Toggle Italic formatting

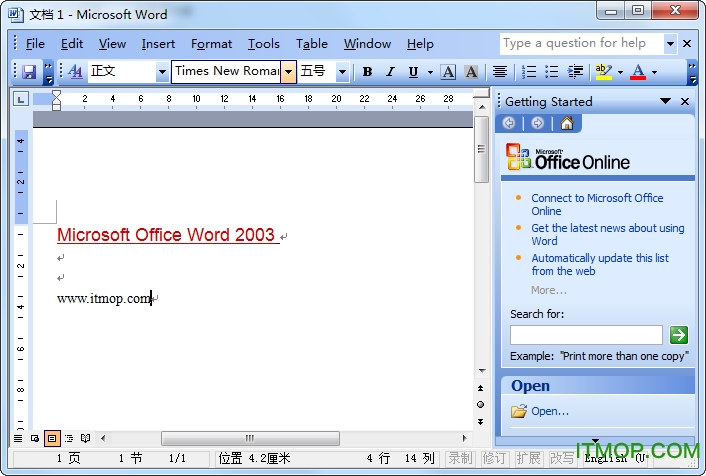(x=390, y=72)
